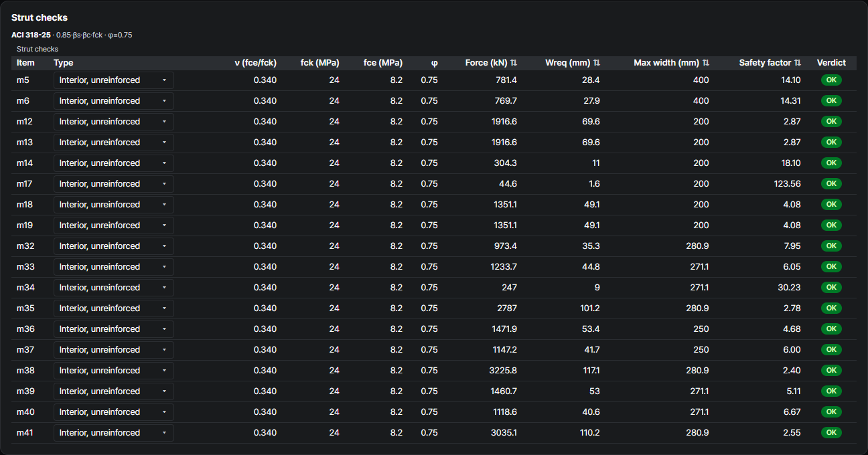Click the OK verdict badge for m38
This screenshot has width=868, height=455.
[831, 371]
